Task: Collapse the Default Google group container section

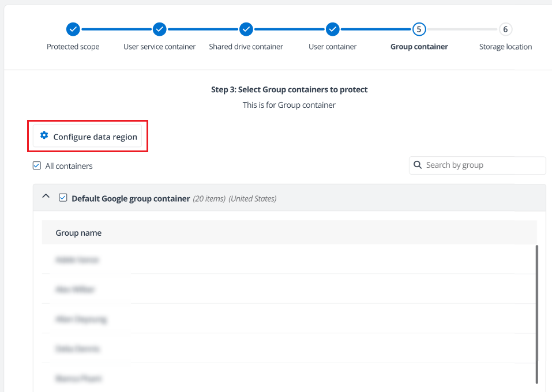Action: [46, 196]
